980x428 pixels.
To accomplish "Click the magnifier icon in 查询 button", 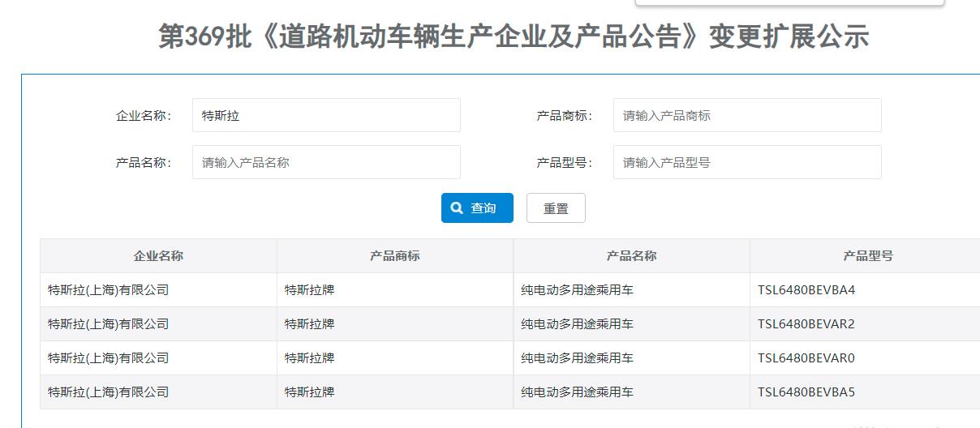I will [457, 208].
